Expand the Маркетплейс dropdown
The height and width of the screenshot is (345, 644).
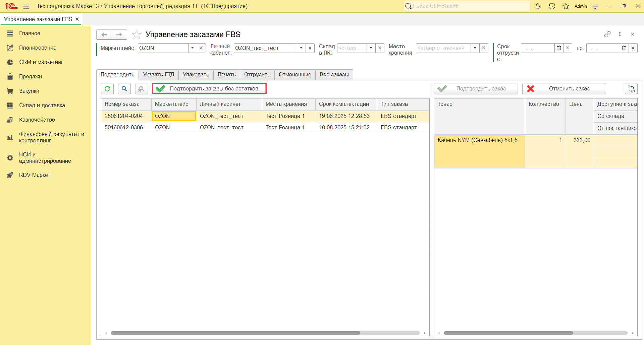[x=193, y=48]
